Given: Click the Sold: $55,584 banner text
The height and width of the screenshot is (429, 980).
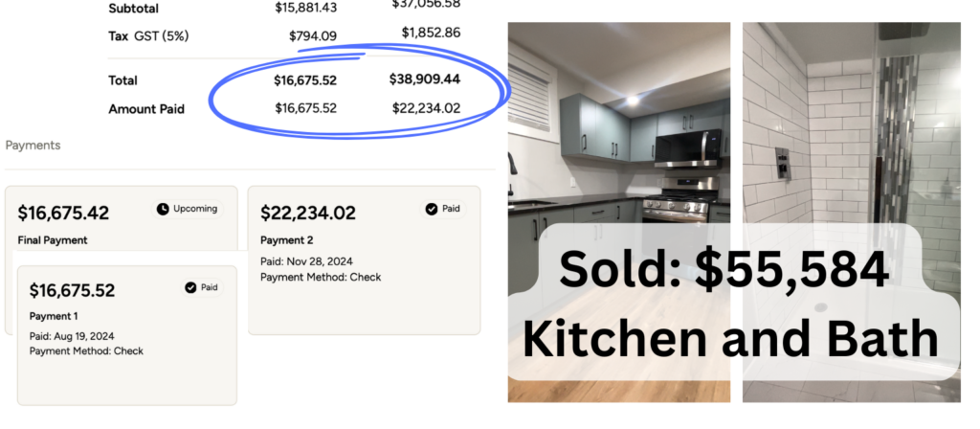Looking at the screenshot, I should coord(724,271).
